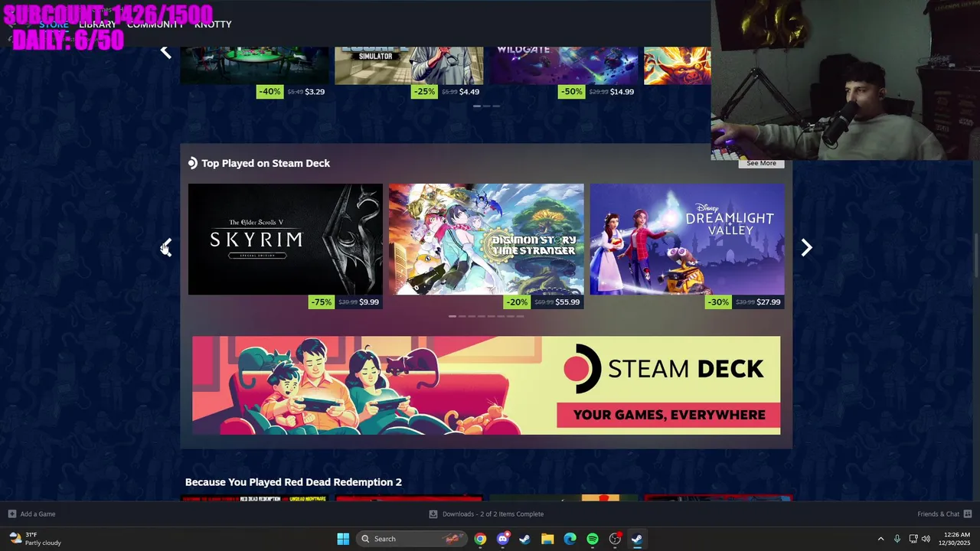Open the COMMUNITY menu in Steam
Image resolution: width=980 pixels, height=551 pixels.
[155, 24]
